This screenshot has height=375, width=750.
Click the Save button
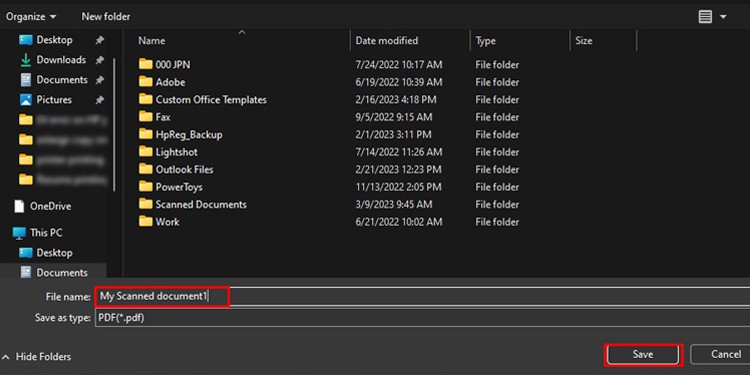(x=643, y=355)
